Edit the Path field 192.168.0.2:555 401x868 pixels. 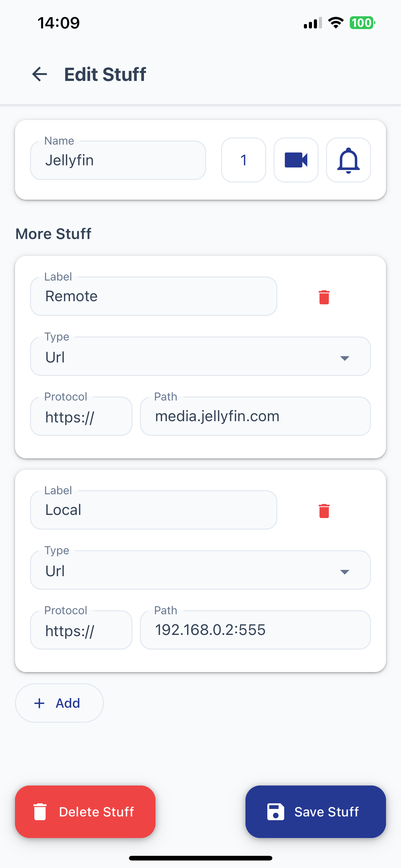tap(255, 630)
